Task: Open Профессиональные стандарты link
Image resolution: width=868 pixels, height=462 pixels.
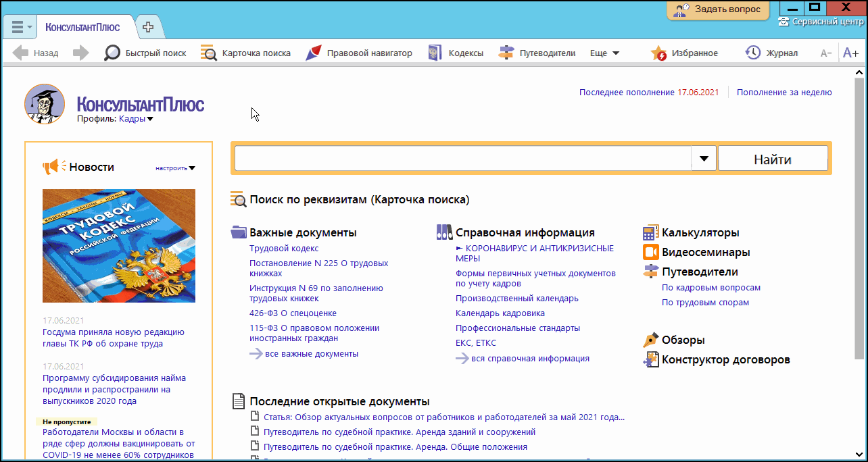Action: [x=518, y=328]
